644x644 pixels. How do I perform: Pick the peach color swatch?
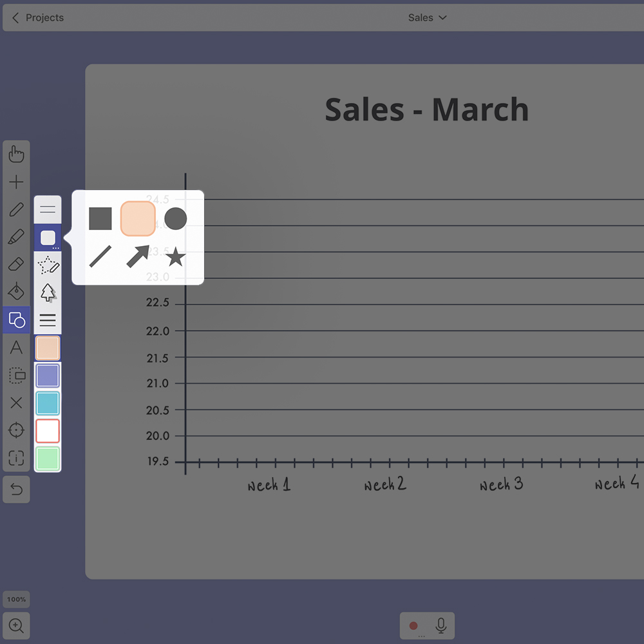pos(48,348)
